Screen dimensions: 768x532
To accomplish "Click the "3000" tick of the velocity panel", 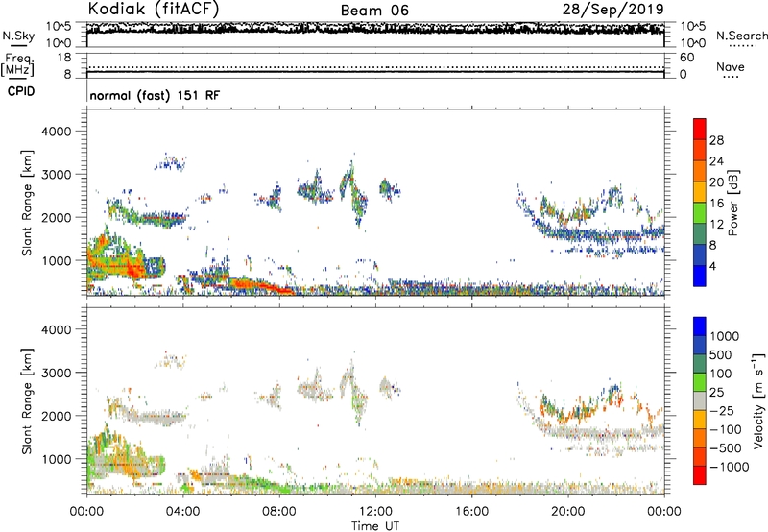I will (56, 373).
